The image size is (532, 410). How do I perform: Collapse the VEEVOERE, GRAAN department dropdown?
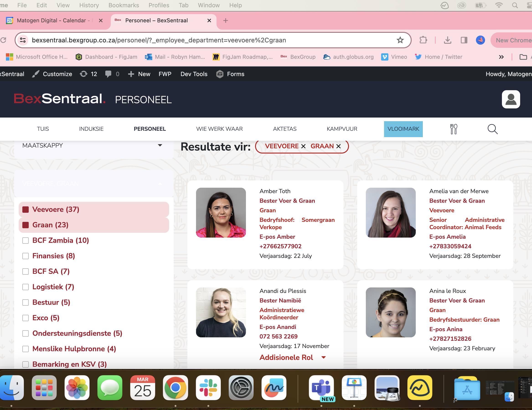tap(160, 184)
